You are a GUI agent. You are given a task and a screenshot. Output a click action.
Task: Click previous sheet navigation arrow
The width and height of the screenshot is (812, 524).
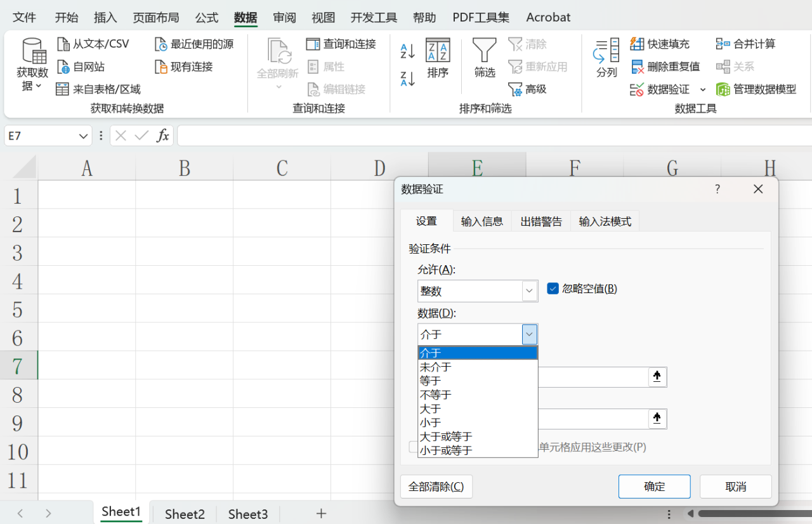[20, 514]
